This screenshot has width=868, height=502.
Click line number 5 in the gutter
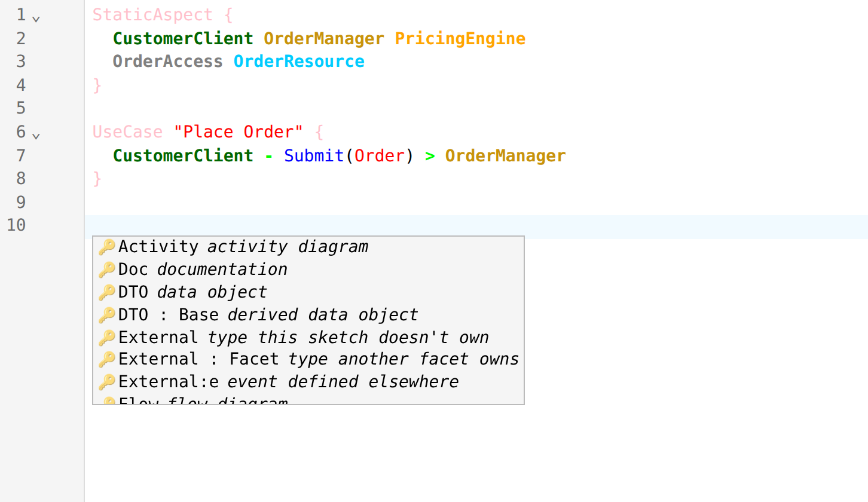pyautogui.click(x=21, y=108)
